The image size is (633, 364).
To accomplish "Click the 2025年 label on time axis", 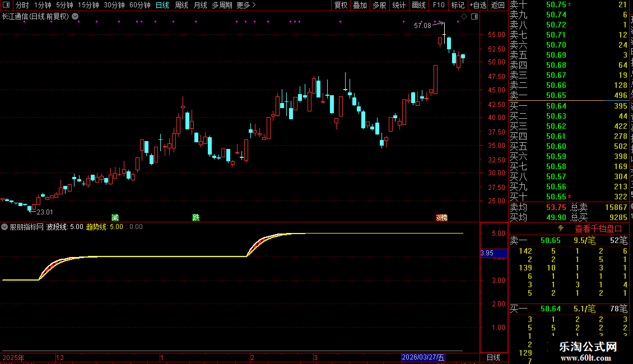I will pos(13,357).
